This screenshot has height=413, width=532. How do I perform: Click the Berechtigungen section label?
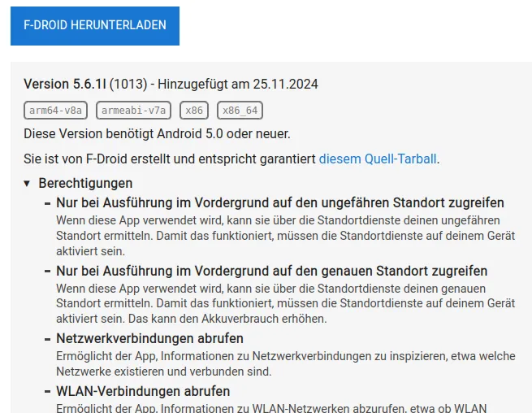85,184
